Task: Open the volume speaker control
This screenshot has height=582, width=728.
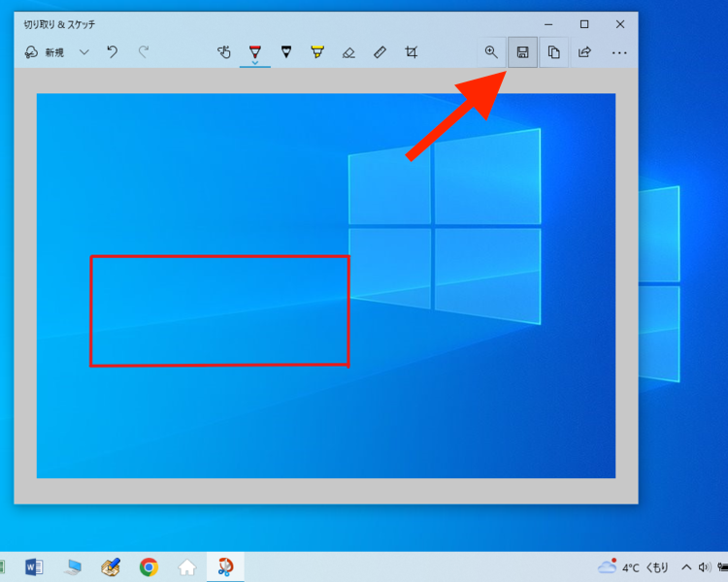Action: 705,567
